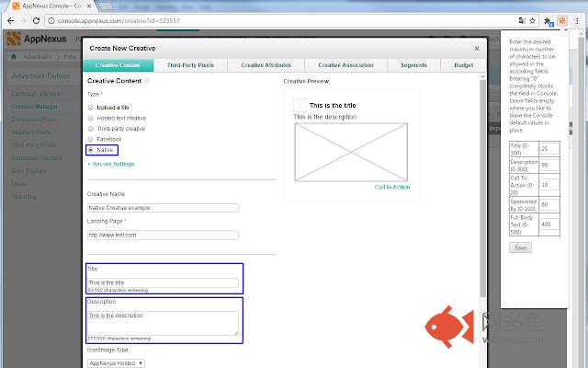Click the browser address bar URL
588x368 pixels.
pyautogui.click(x=119, y=20)
